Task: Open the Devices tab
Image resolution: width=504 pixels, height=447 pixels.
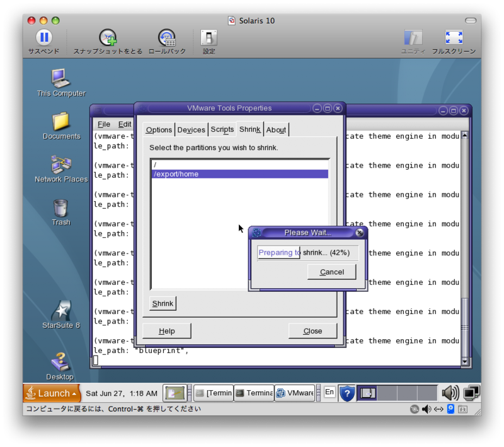Action: point(192,130)
